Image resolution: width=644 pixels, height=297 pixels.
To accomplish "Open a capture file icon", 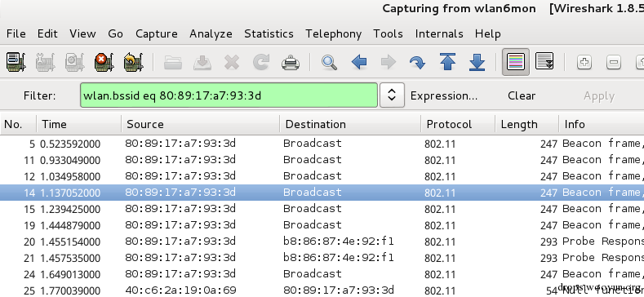I will [173, 63].
